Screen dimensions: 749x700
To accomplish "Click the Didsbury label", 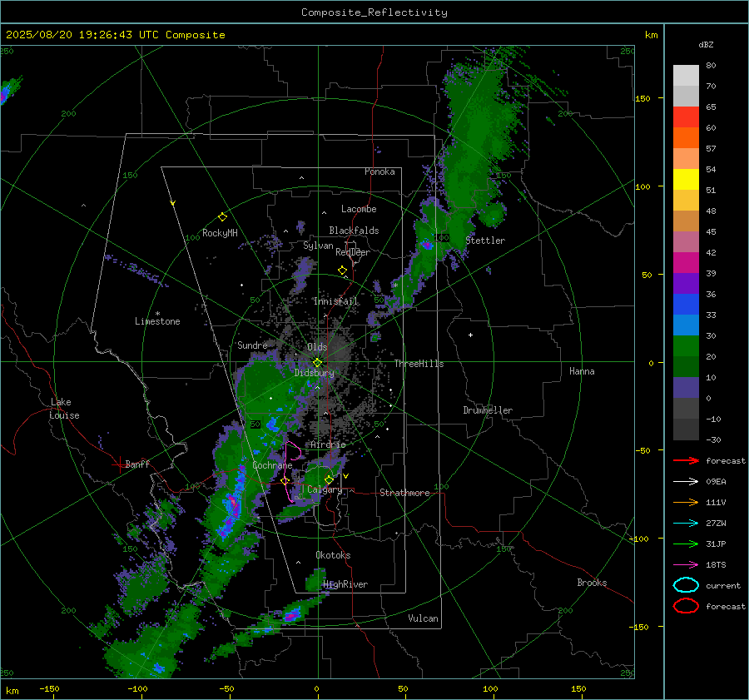I will (315, 373).
